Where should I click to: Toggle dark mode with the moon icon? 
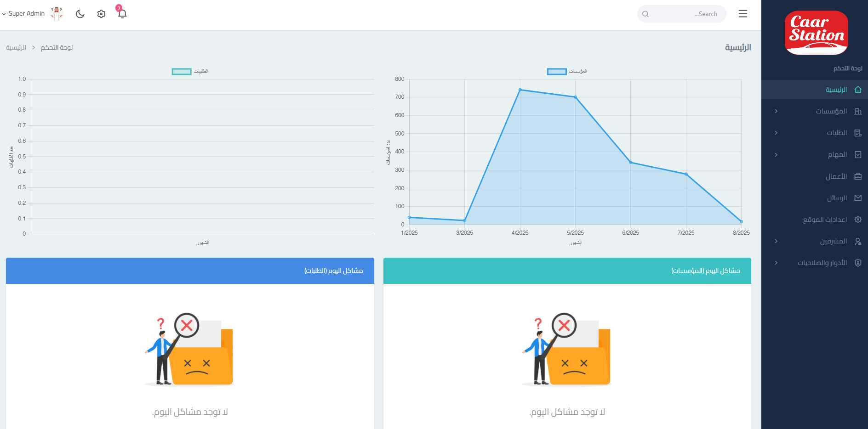[x=80, y=14]
